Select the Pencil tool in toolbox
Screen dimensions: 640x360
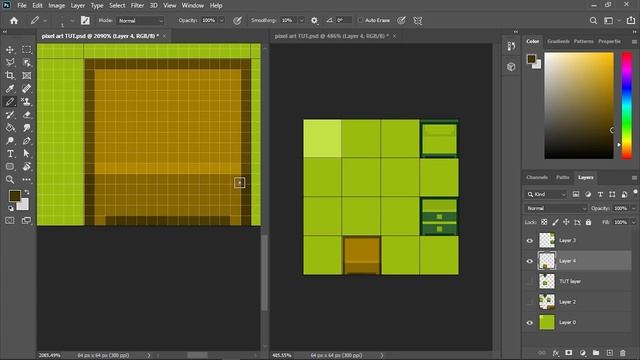[x=10, y=102]
